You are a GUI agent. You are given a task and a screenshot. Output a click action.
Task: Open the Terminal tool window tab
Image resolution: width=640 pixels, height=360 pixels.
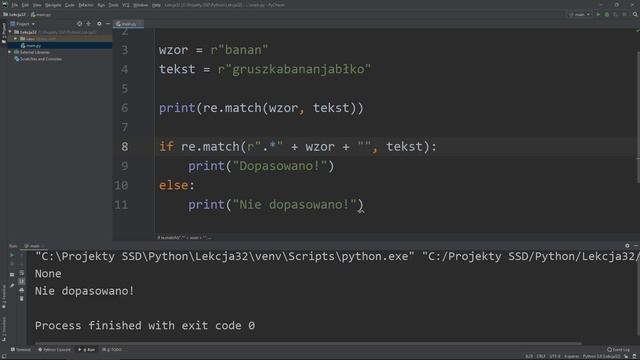coord(20,350)
